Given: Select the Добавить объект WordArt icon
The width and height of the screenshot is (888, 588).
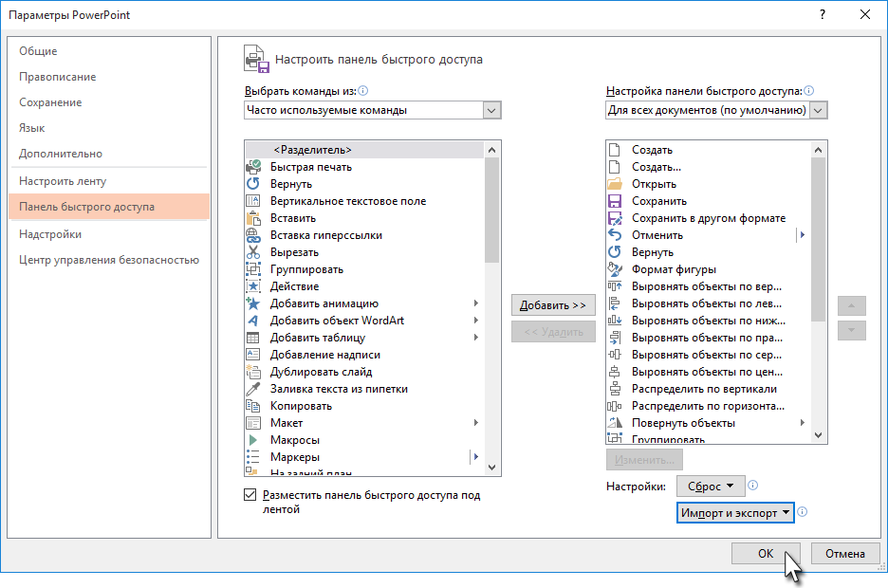Looking at the screenshot, I should tap(253, 321).
